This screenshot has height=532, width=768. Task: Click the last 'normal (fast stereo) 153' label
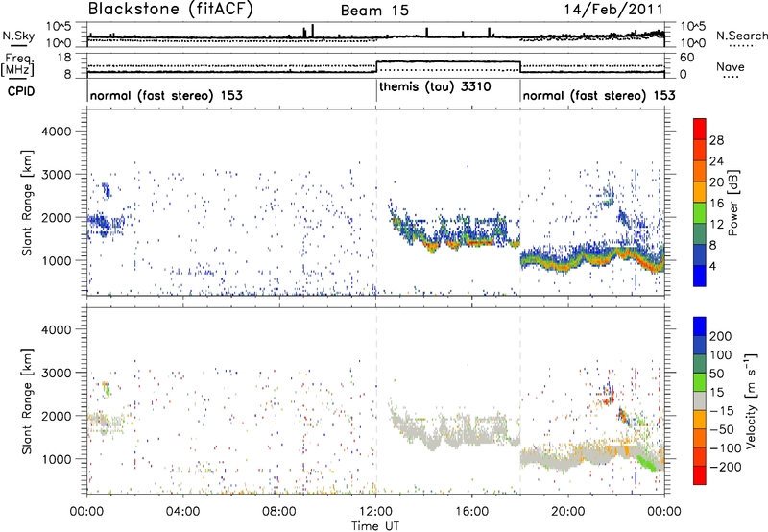tap(599, 95)
